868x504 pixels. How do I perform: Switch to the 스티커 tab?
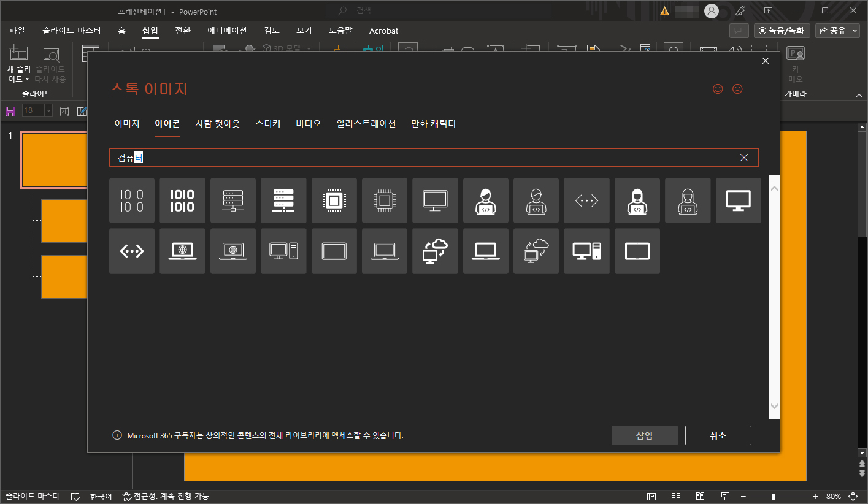(x=268, y=123)
